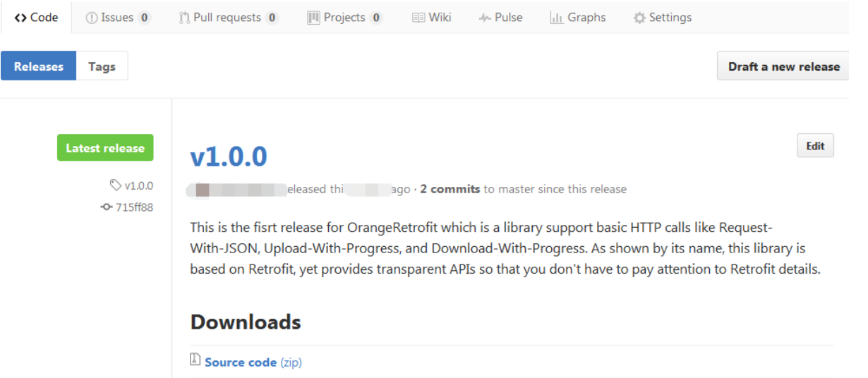Click the release description paragraph

click(x=505, y=249)
